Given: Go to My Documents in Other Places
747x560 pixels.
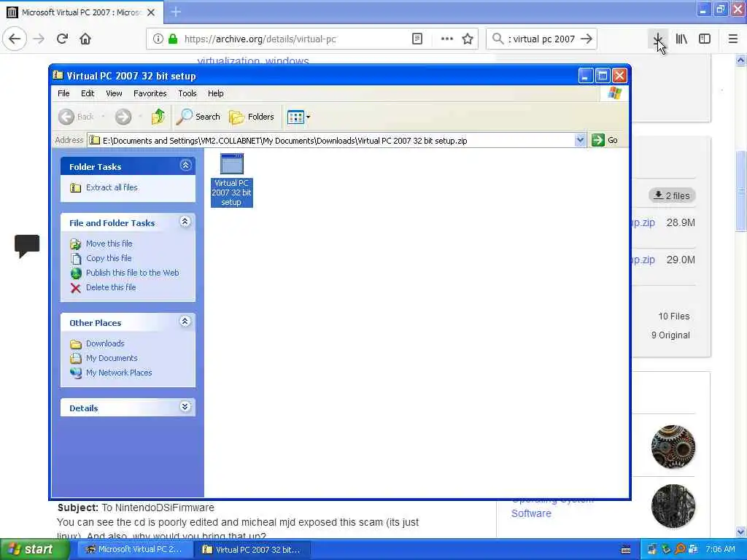Looking at the screenshot, I should pyautogui.click(x=112, y=358).
